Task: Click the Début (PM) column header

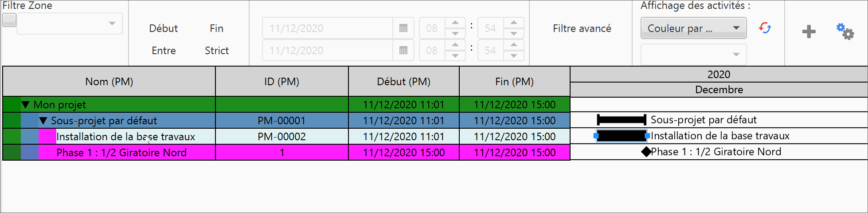Action: [403, 82]
